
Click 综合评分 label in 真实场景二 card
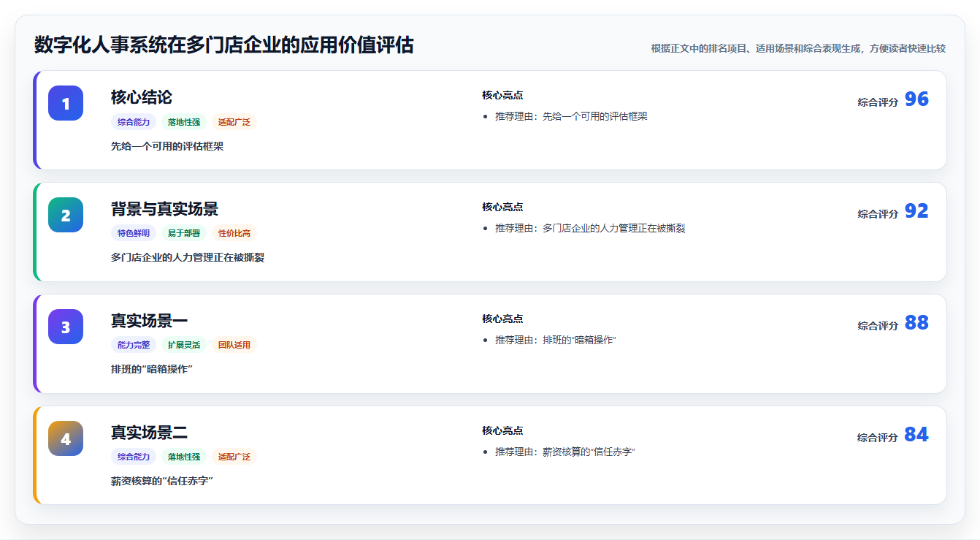878,438
